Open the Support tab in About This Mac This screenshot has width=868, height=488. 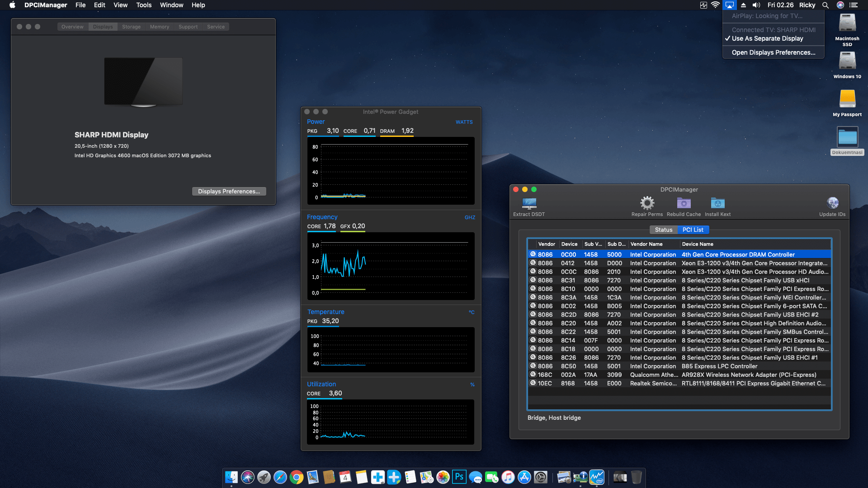tap(188, 27)
